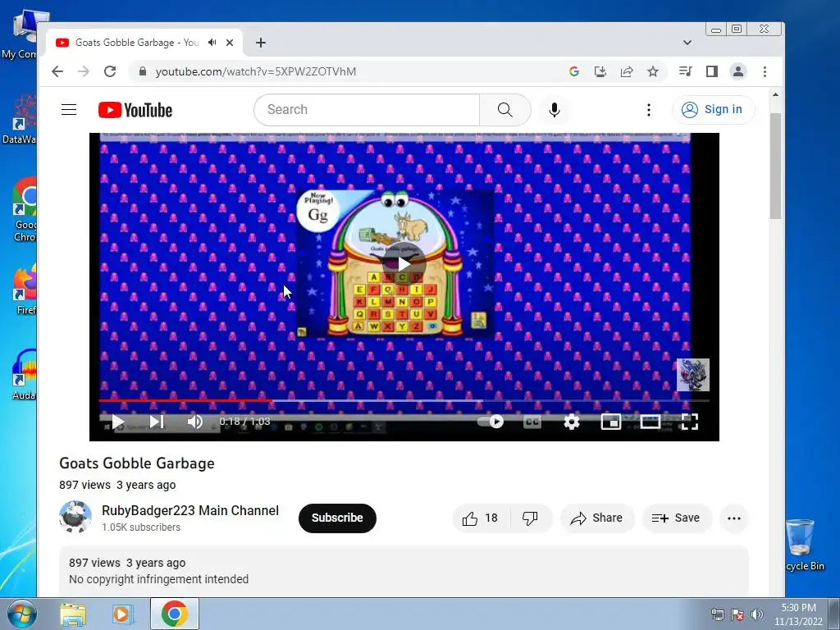Open File Explorer from taskbar
Viewport: 840px width, 630px height.
pos(73,614)
